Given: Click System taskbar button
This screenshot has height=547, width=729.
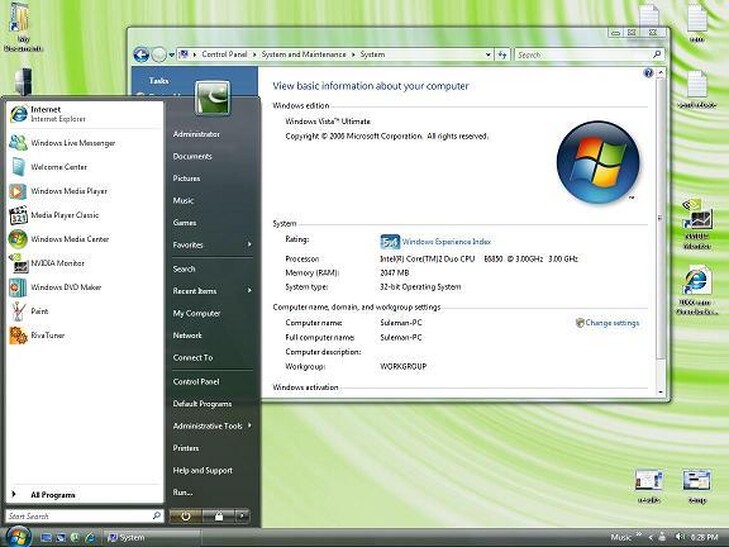Looking at the screenshot, I should click(152, 538).
